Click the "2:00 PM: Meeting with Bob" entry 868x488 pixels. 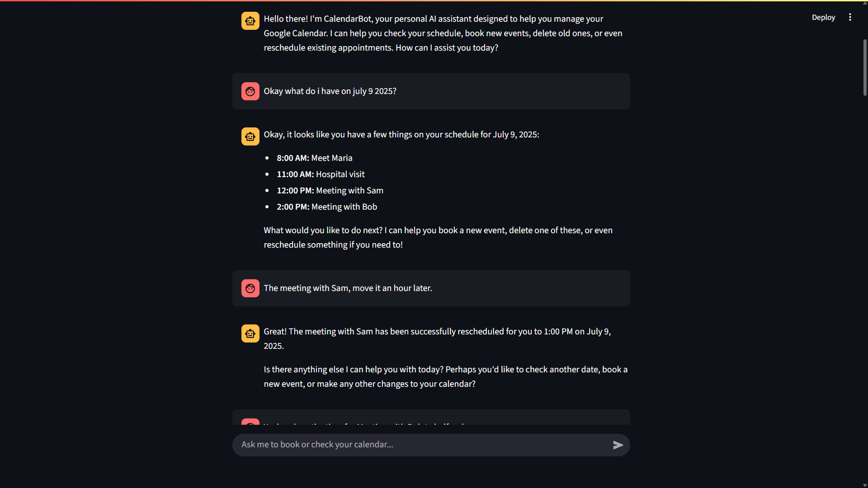[x=327, y=207]
